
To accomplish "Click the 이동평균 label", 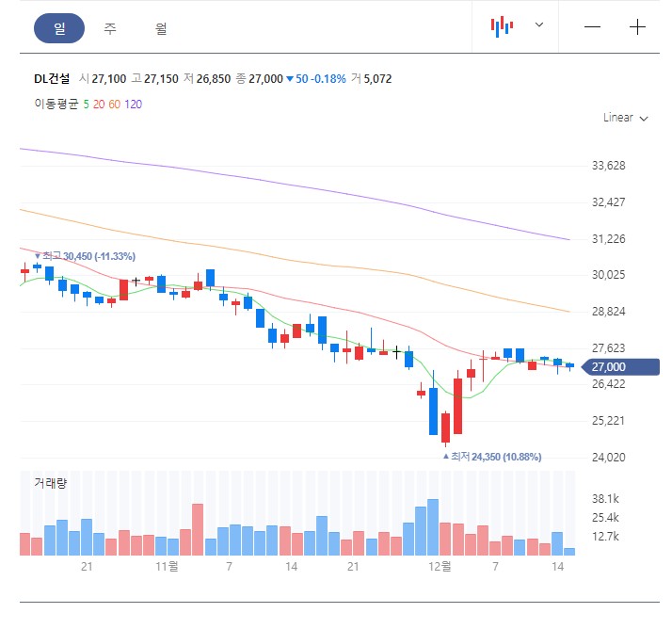I will click(56, 105).
